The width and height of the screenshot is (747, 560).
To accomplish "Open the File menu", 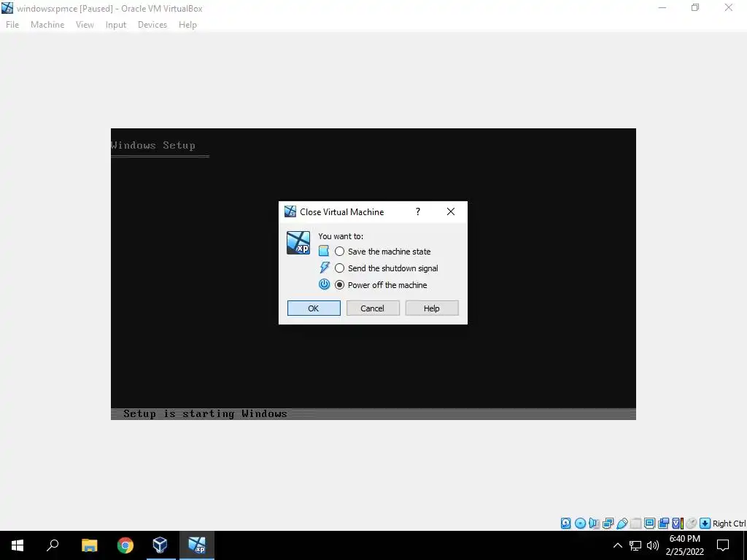I will pos(12,25).
